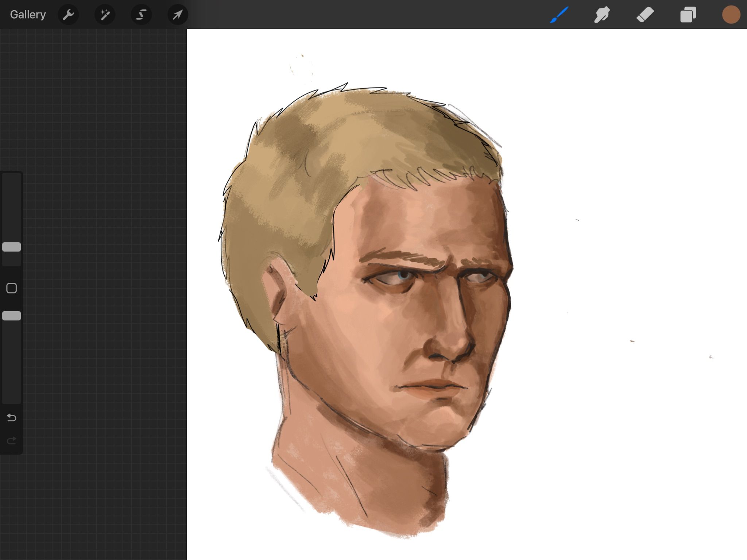
Task: Open the Layers panel
Action: pyautogui.click(x=688, y=15)
